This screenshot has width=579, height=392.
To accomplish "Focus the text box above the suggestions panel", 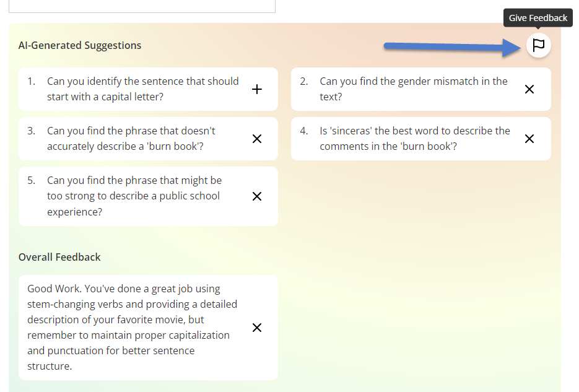I will [x=142, y=6].
